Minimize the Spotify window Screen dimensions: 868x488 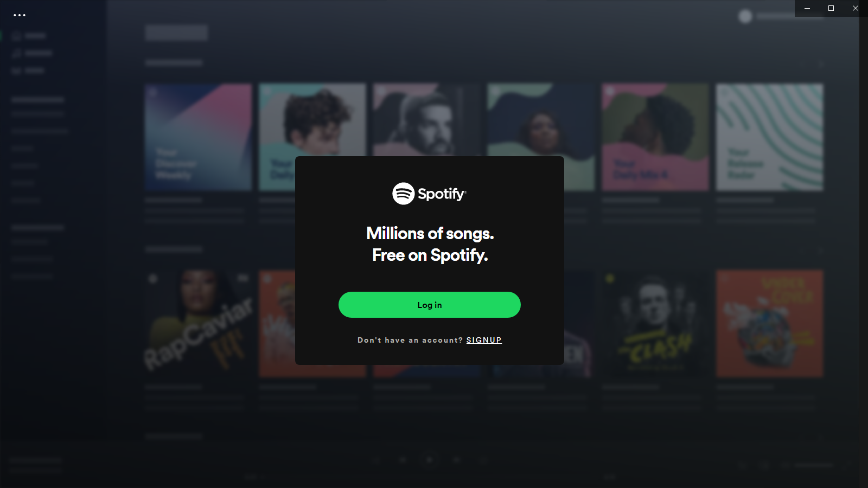point(807,8)
